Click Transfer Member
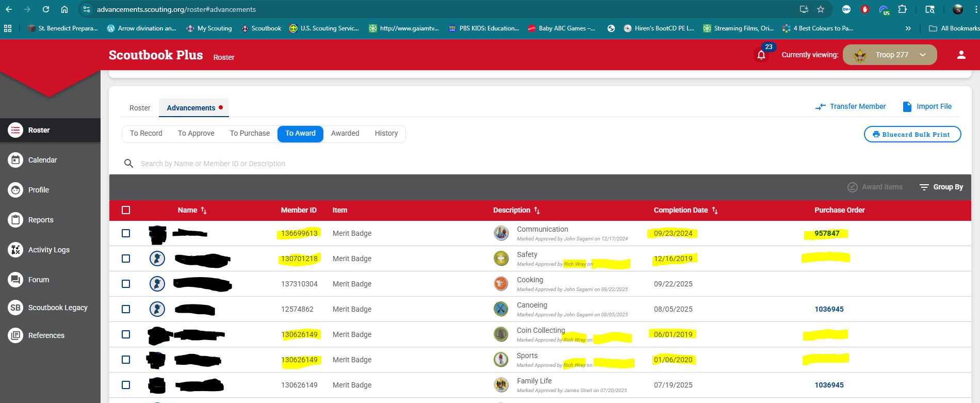 click(850, 106)
